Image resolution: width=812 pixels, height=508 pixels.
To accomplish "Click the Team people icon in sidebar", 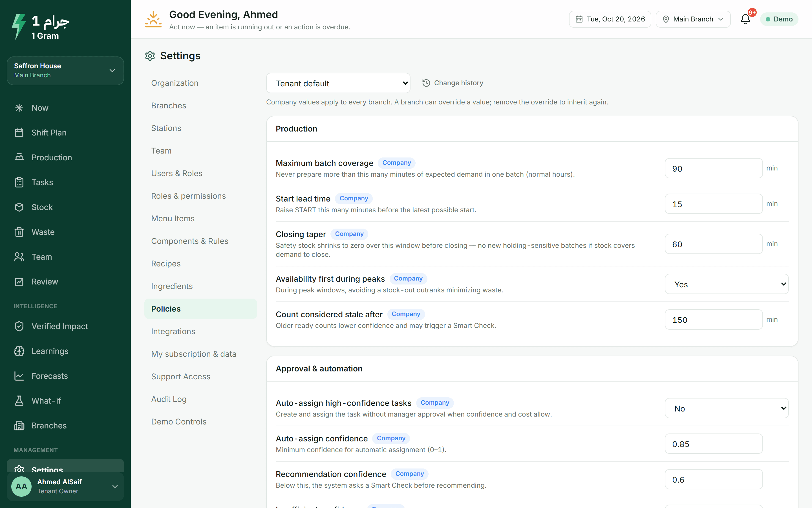I will point(19,257).
